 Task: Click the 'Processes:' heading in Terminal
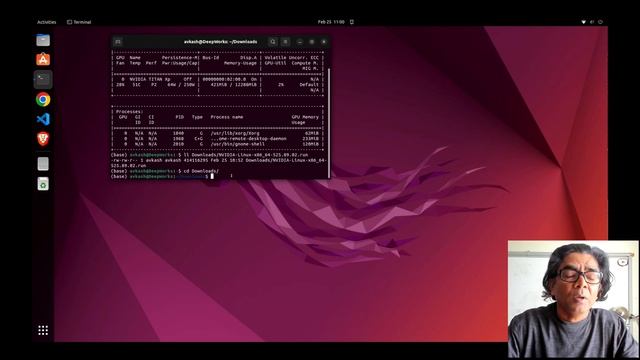(x=129, y=111)
